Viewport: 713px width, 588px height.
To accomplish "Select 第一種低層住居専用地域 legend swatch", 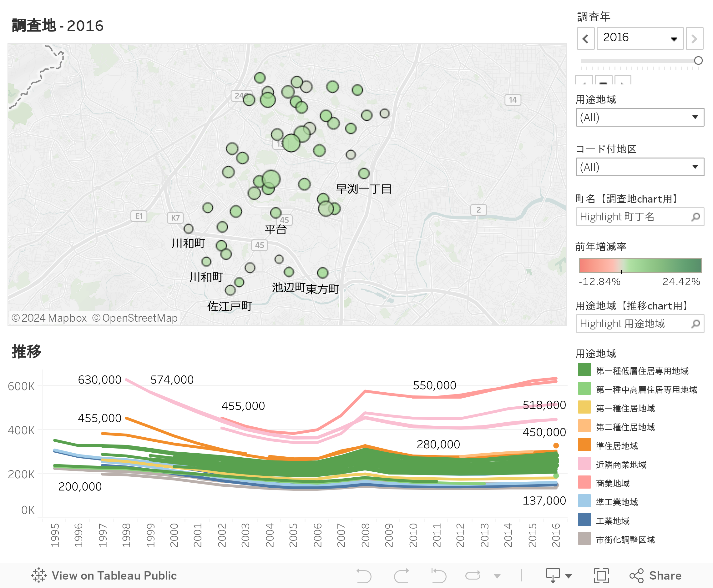I will (x=584, y=369).
